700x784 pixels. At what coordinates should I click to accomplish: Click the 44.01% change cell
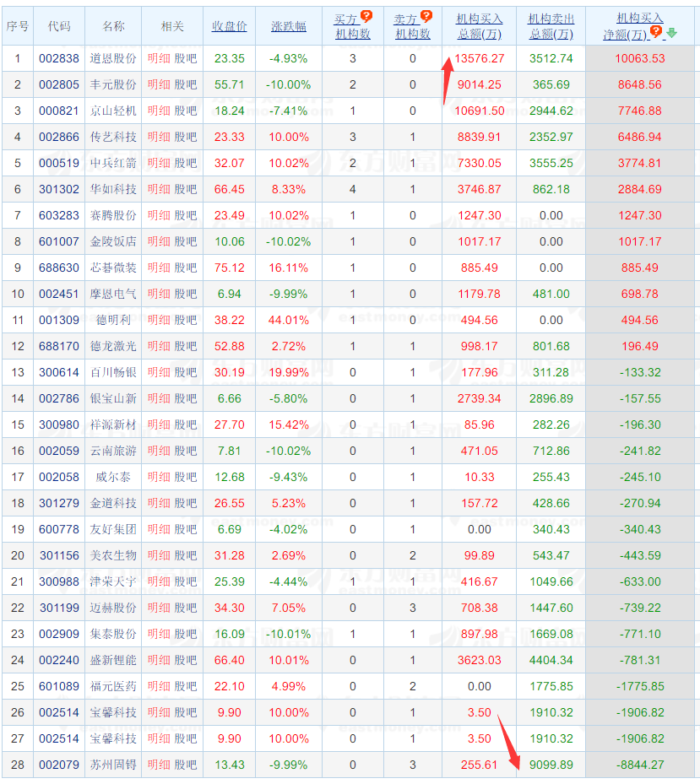pos(289,320)
